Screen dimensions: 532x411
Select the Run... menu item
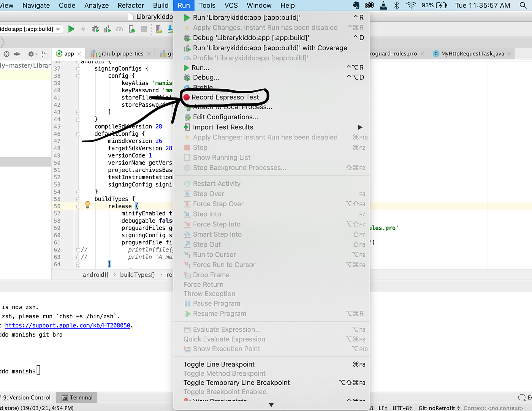click(x=271, y=68)
